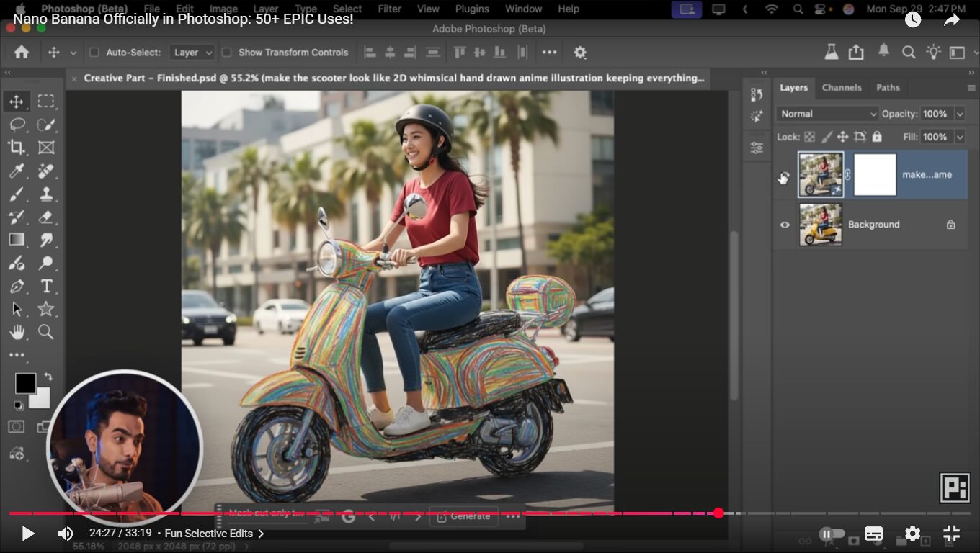Image resolution: width=980 pixels, height=553 pixels.
Task: Enable the Auto-Select checkbox
Action: 94,53
